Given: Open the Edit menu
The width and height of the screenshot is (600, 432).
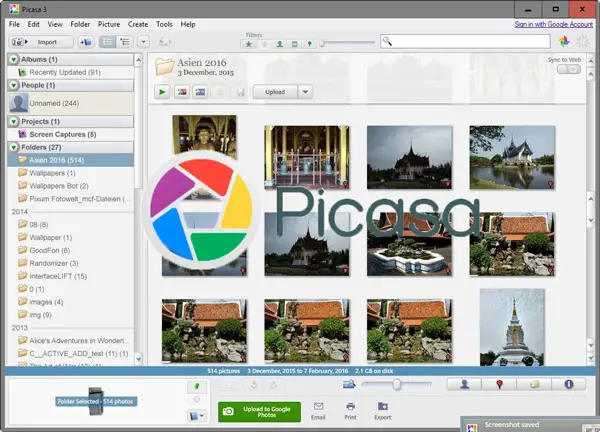Looking at the screenshot, I should tap(33, 24).
